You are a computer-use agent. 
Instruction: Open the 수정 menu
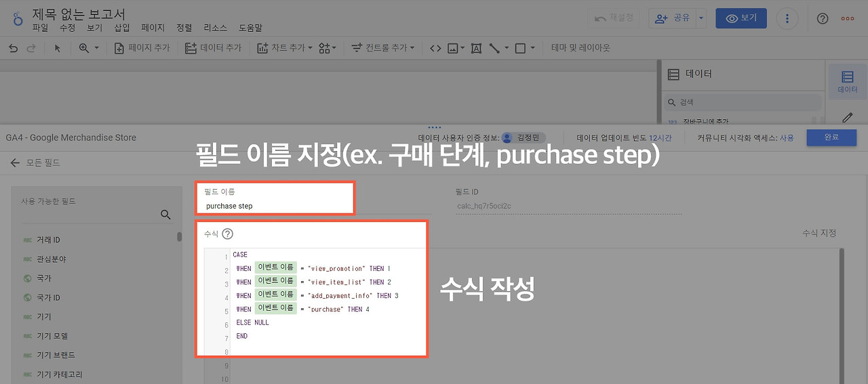coord(68,28)
